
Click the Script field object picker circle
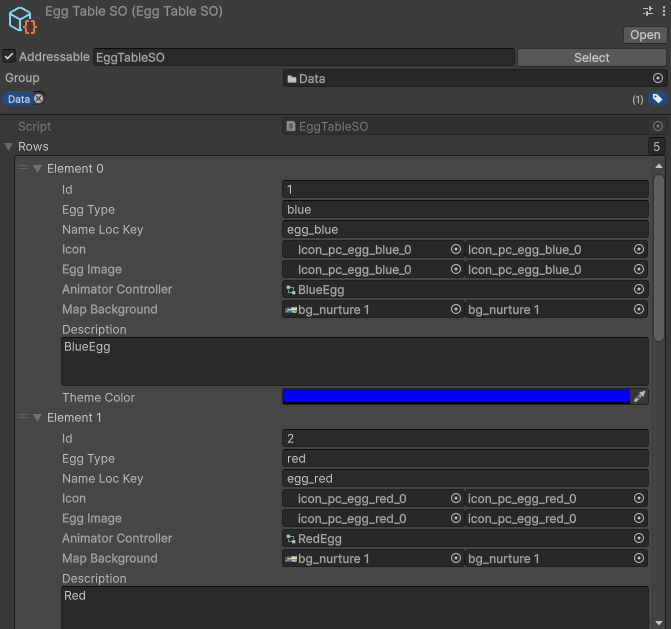658,126
